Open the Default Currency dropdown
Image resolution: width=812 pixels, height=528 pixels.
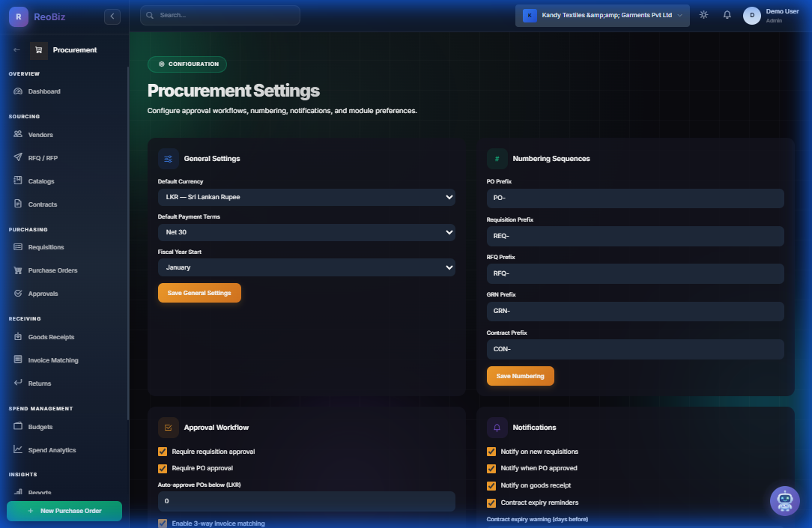pyautogui.click(x=306, y=198)
